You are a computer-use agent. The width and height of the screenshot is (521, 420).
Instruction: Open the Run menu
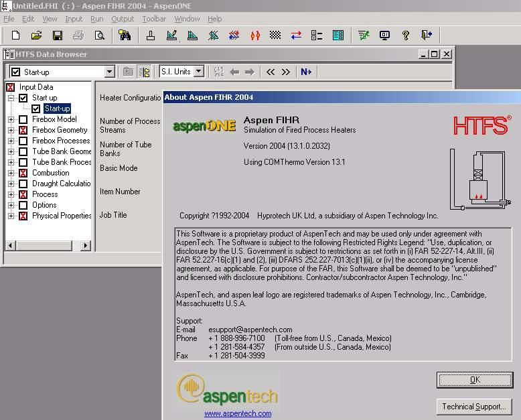click(96, 19)
